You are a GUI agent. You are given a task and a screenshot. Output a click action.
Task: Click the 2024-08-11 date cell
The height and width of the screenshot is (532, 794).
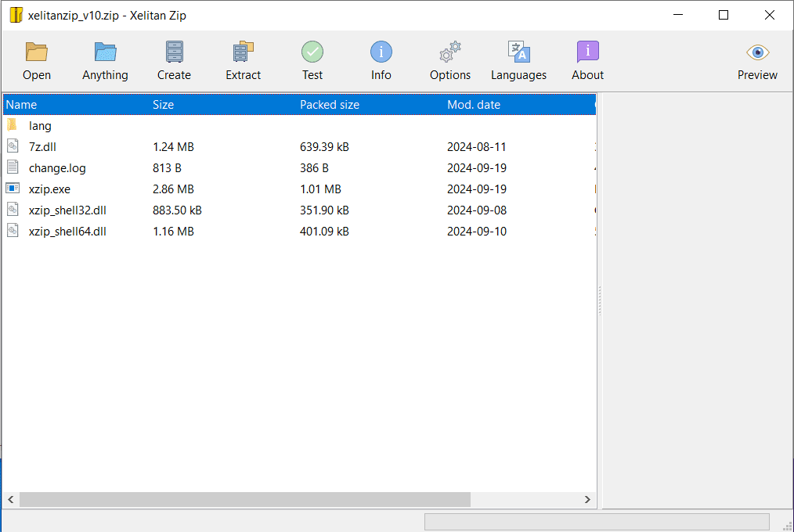point(477,146)
